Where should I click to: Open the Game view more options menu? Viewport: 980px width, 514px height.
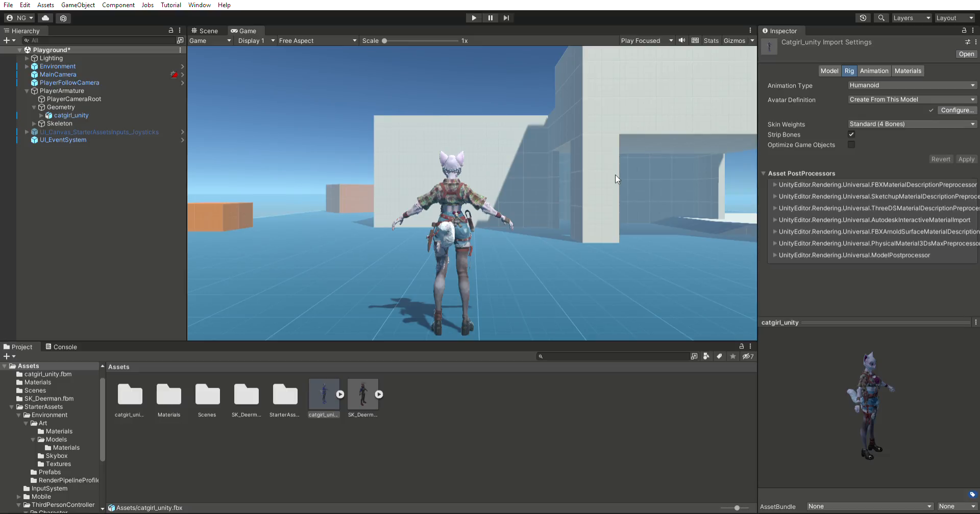point(750,31)
